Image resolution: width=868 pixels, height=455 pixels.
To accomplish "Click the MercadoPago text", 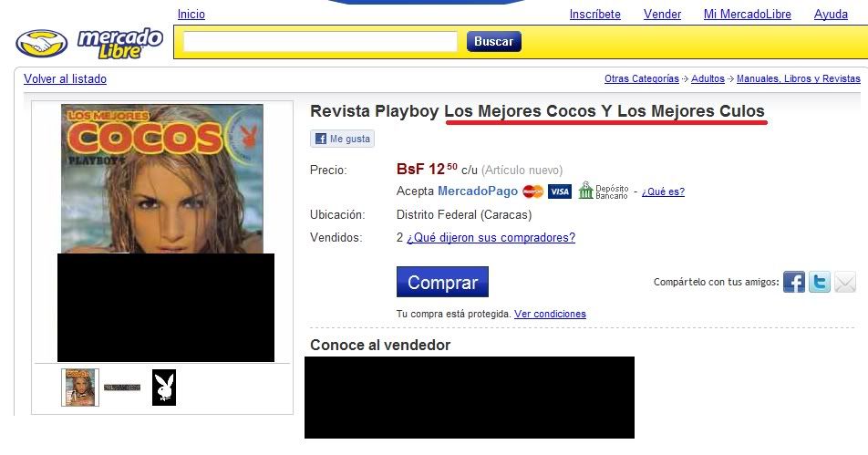I will pos(478,191).
